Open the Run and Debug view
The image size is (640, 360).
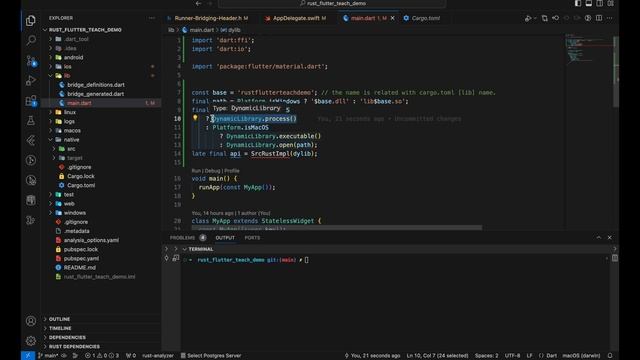coord(31,80)
